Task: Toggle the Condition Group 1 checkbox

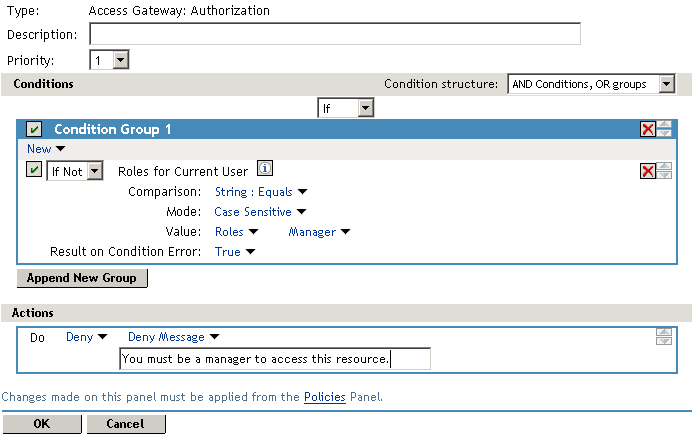Action: pyautogui.click(x=34, y=130)
